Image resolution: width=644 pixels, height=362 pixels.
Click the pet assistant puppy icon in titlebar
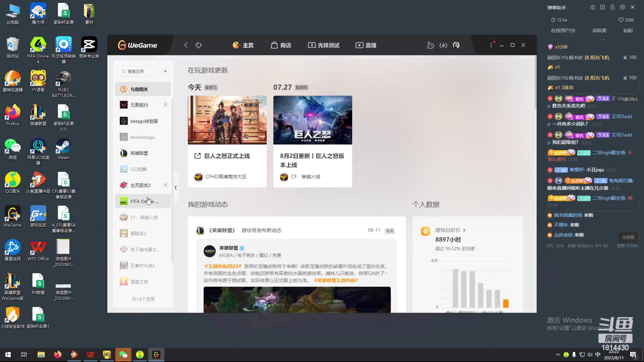click(x=431, y=45)
